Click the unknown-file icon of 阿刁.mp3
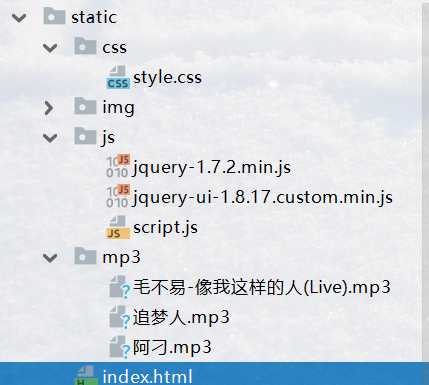The image size is (429, 385). tap(119, 347)
